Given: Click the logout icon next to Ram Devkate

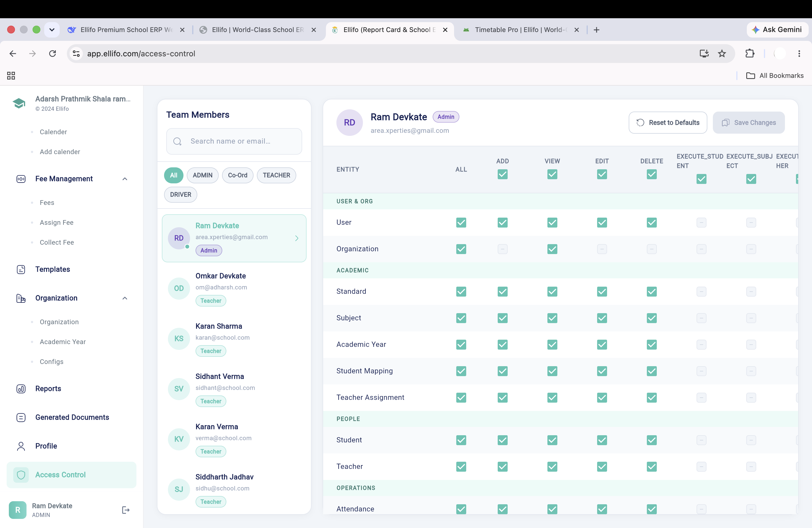Looking at the screenshot, I should click(x=126, y=510).
